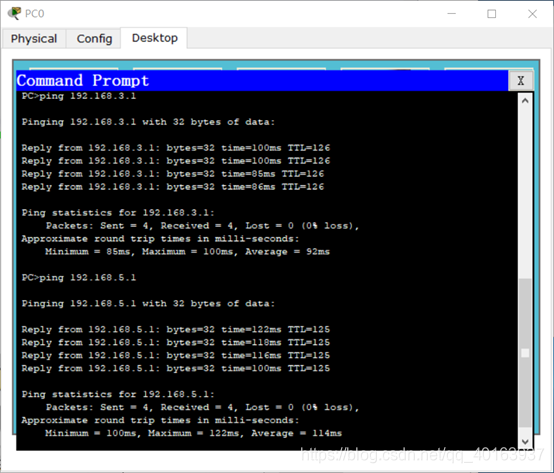Click the line showing Average = 114ms

(193, 433)
